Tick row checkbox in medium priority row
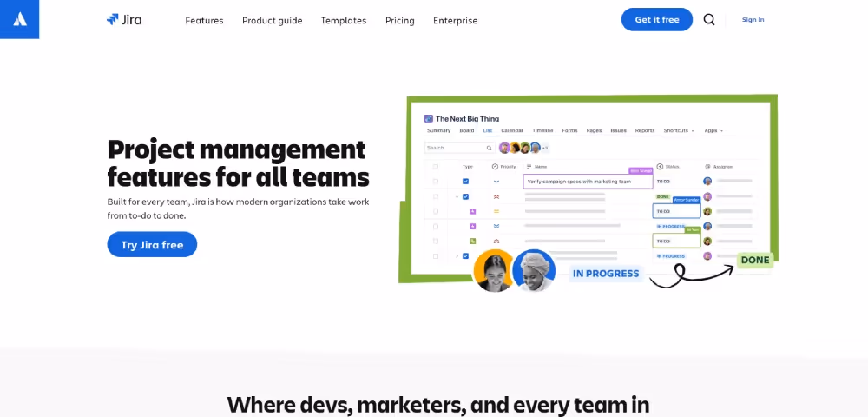The image size is (868, 417). (436, 211)
